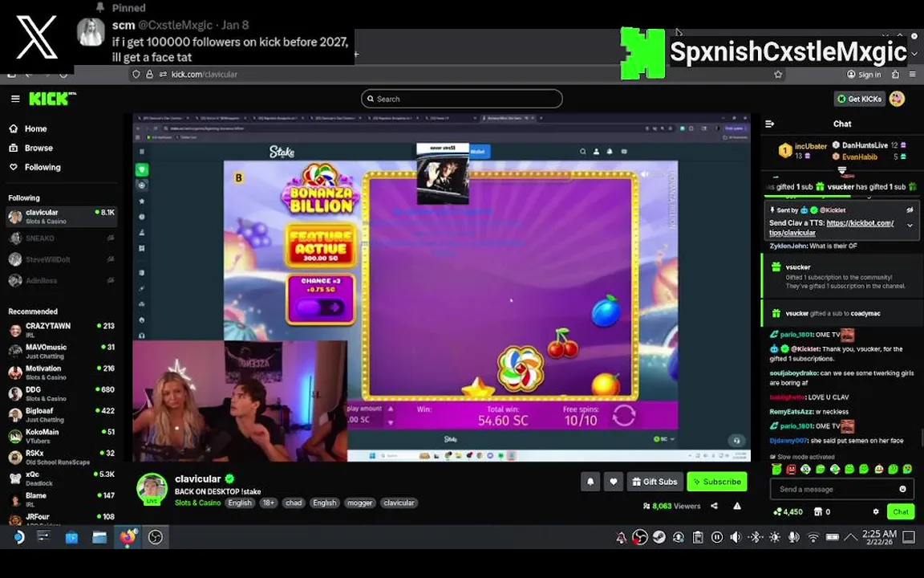Click the Firefox shield tracking protection icon
The width and height of the screenshot is (924, 578).
point(136,75)
